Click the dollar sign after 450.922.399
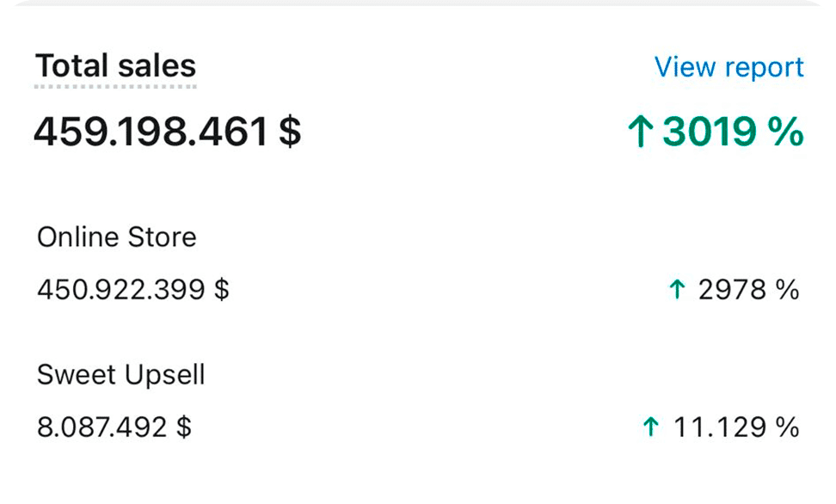Image resolution: width=836 pixels, height=504 pixels. point(222,290)
